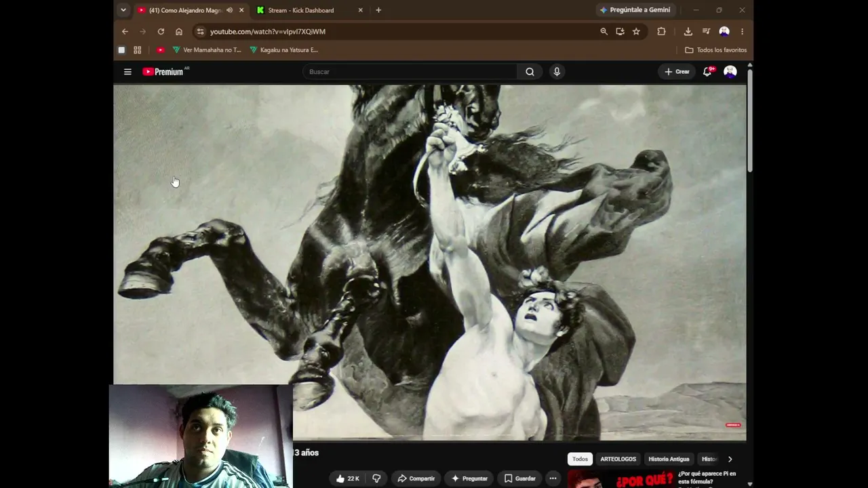Viewport: 868px width, 488px height.
Task: Like the video with 22 K likes
Action: tap(348, 479)
